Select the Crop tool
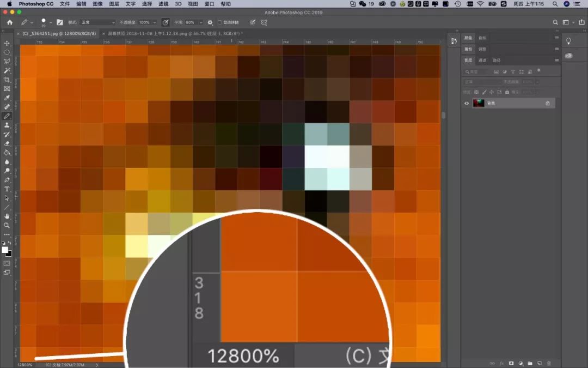The height and width of the screenshot is (368, 588). pos(7,80)
